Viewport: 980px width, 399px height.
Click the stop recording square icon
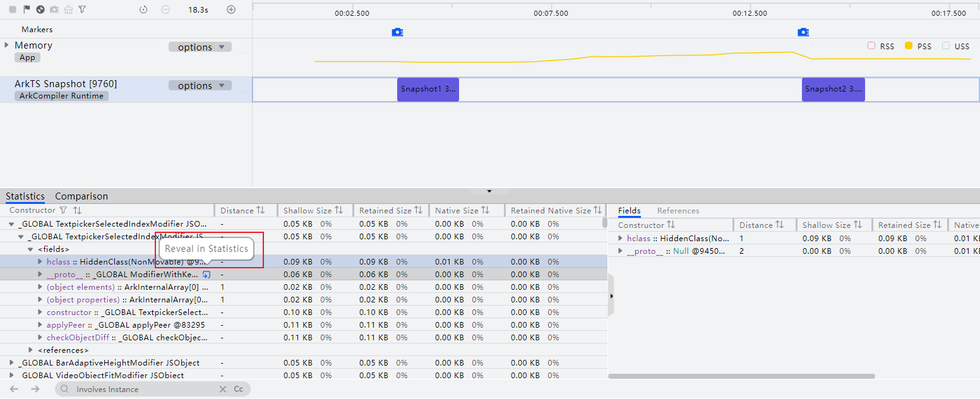[x=13, y=9]
